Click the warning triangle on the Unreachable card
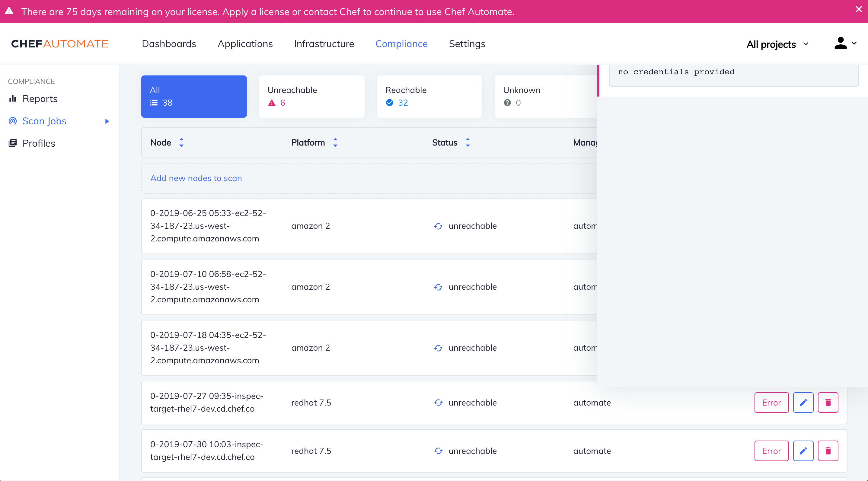 coord(272,103)
